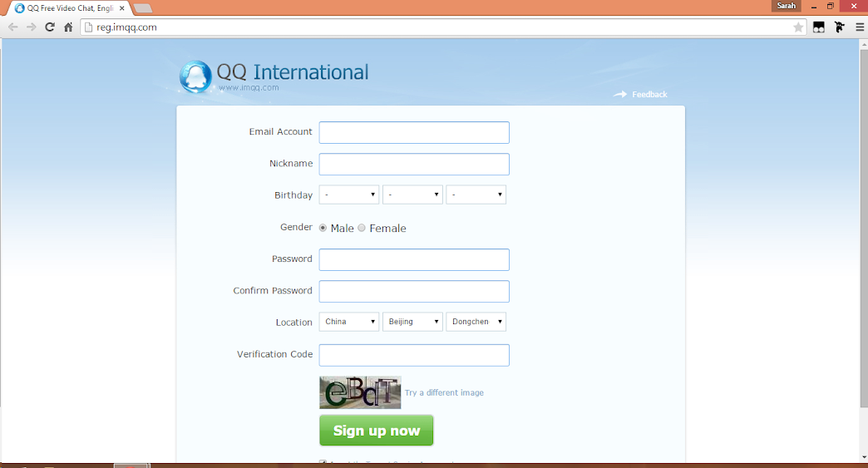Click the www.imqq.com text under logo
Viewport: 868px width, 468px height.
[x=249, y=87]
